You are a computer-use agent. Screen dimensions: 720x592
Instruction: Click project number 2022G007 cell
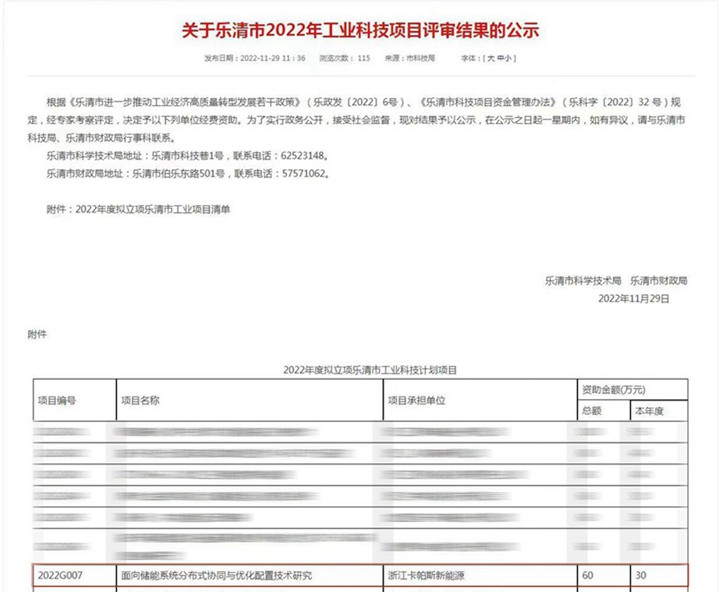click(62, 575)
